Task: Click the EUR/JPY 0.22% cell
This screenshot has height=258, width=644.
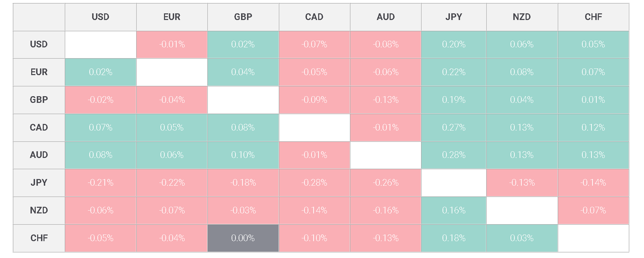Action: tap(454, 72)
